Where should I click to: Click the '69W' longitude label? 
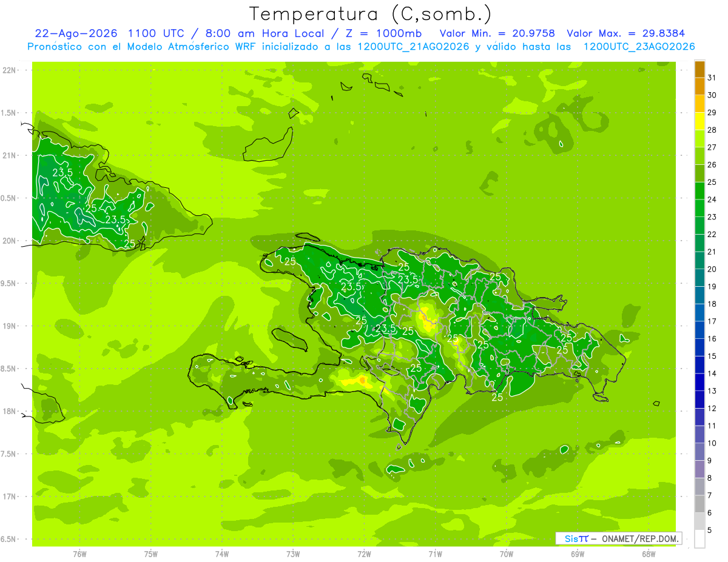tap(578, 554)
